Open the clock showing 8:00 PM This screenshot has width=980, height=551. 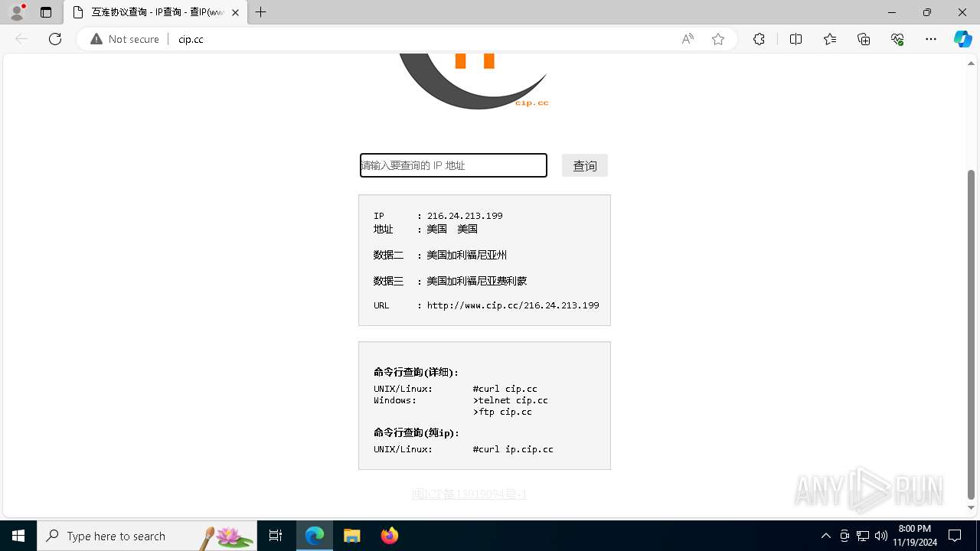pos(914,536)
